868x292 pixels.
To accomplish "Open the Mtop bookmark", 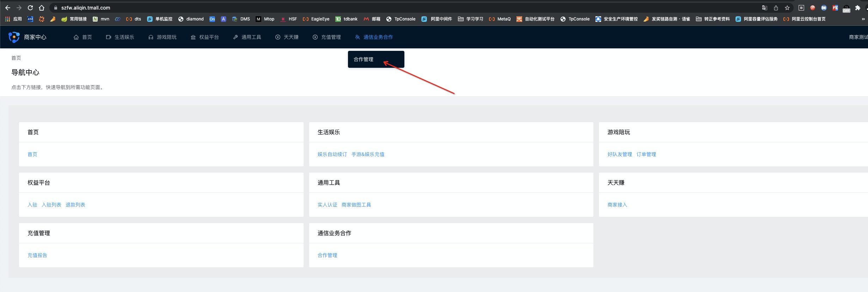I will [265, 19].
